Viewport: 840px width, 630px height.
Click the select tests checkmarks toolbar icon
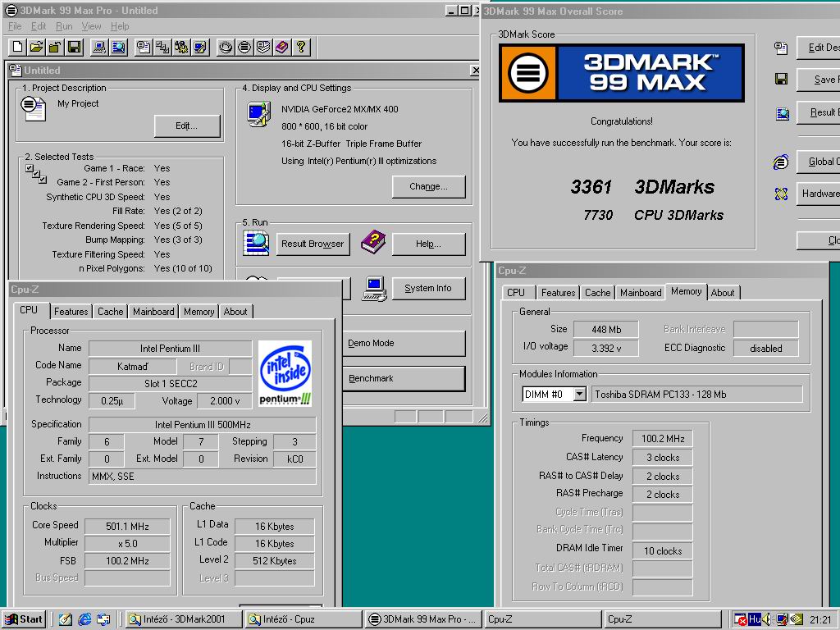[162, 47]
